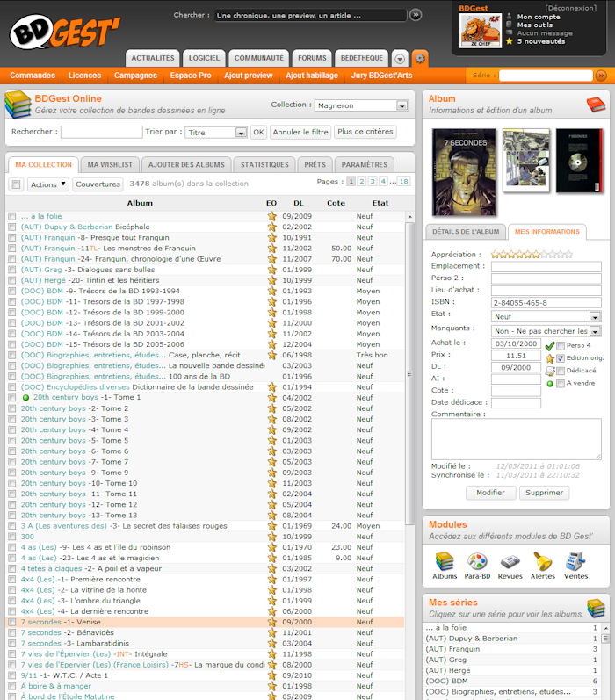The height and width of the screenshot is (700, 615).
Task: Open the Etat dropdown showing Neuf
Action: click(x=546, y=316)
